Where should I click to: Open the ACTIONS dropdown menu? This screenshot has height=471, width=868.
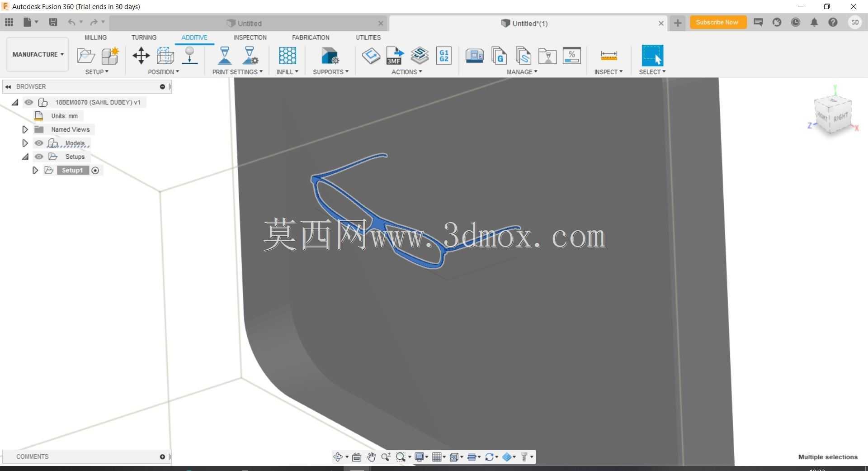pyautogui.click(x=406, y=72)
